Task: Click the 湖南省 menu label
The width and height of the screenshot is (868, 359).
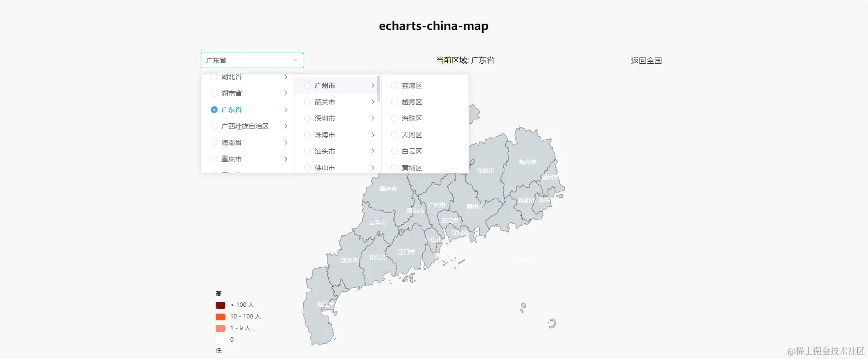Action: coord(232,93)
